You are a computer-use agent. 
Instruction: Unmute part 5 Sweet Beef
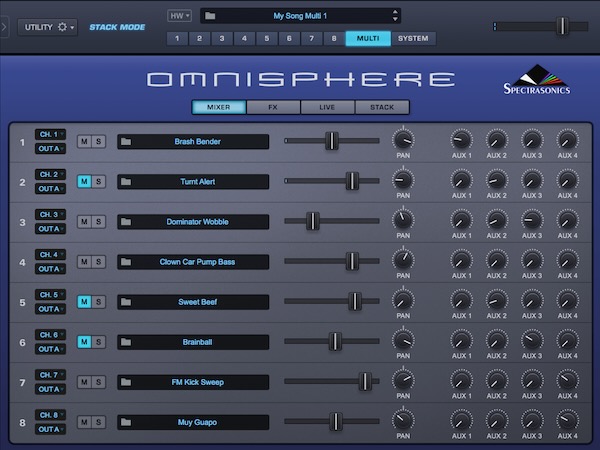click(84, 302)
